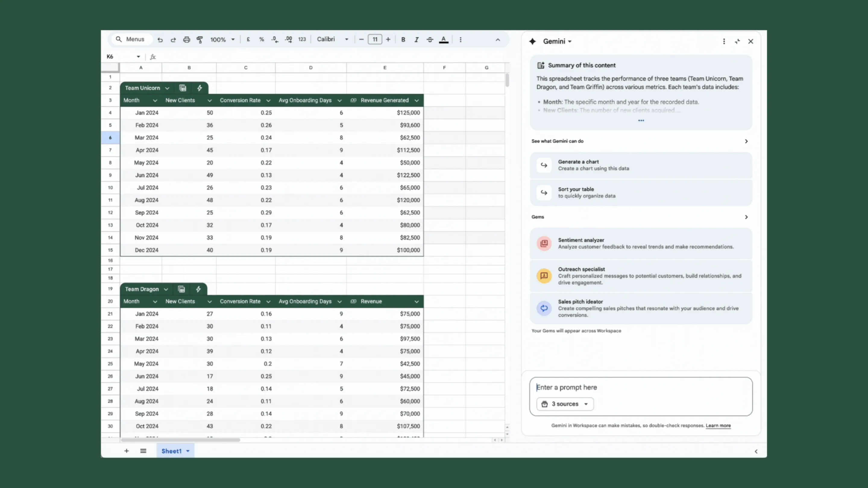The width and height of the screenshot is (868, 488).
Task: Click the collapse icon in the Gemini panel header
Action: click(737, 41)
